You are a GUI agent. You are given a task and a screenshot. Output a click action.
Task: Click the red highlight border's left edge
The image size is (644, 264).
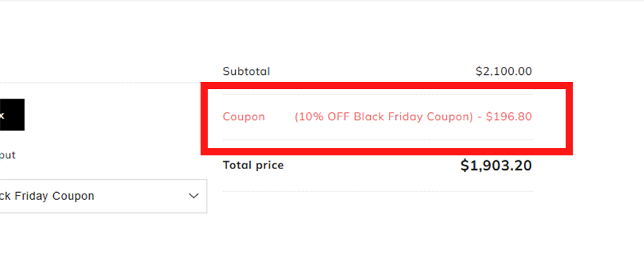(204, 119)
